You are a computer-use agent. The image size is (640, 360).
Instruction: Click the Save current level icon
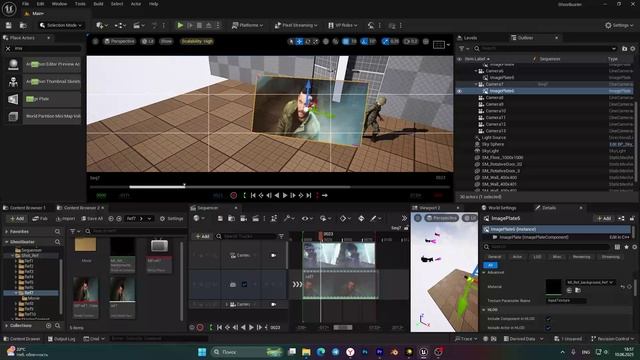9,25
